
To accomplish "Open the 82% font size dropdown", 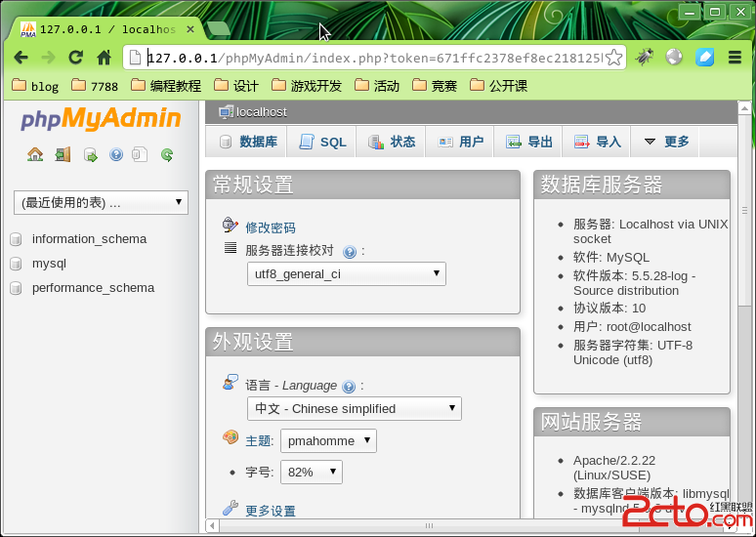I will click(x=312, y=472).
